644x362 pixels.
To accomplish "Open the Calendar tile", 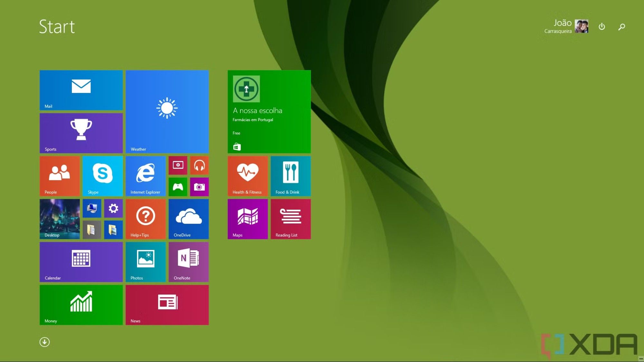I will coord(81,262).
